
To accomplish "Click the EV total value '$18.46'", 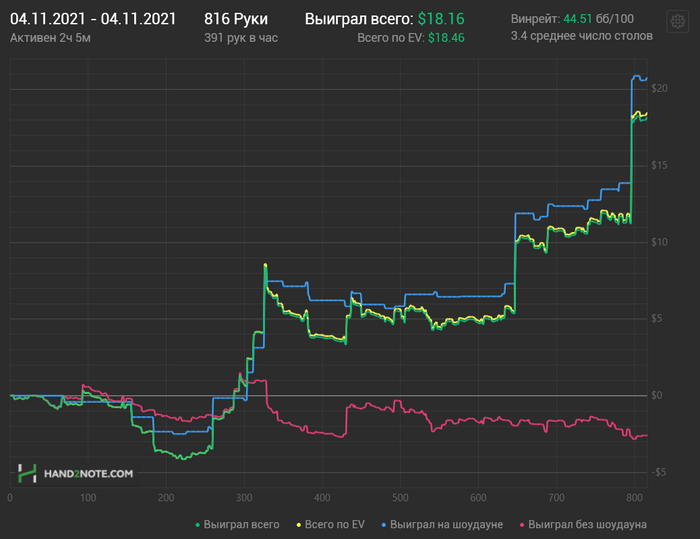I will click(x=446, y=38).
